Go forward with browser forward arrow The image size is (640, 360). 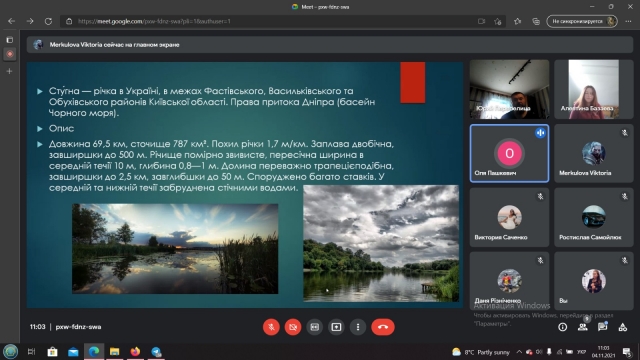point(30,21)
